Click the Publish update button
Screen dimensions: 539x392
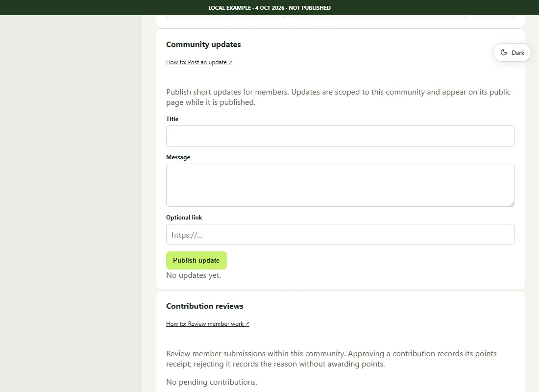pos(196,260)
